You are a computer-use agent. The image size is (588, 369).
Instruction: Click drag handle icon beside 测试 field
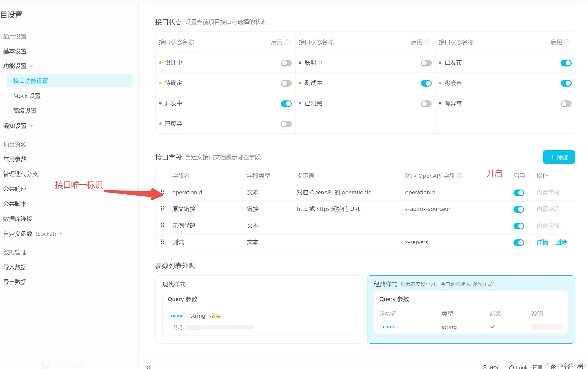[x=162, y=242]
